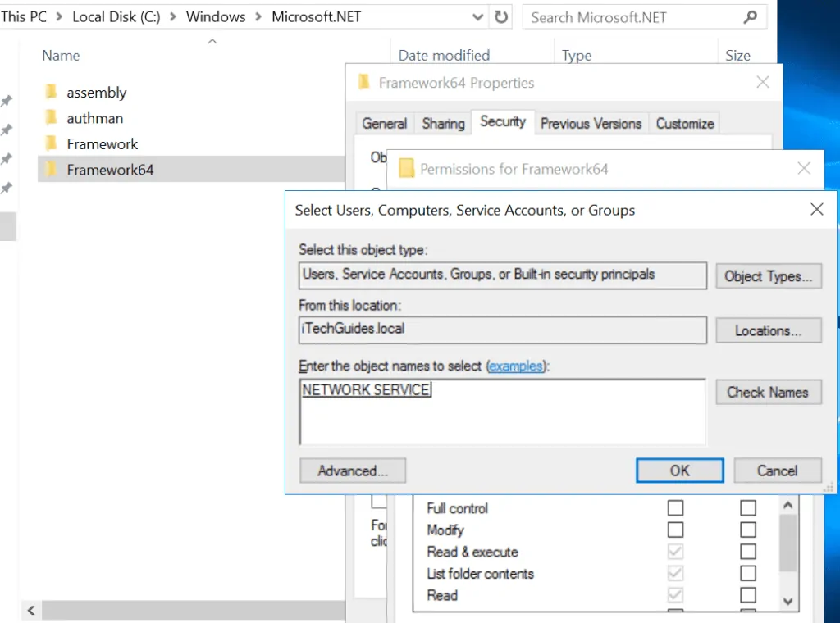Open the Previous Versions tab
840x623 pixels.
pyautogui.click(x=591, y=123)
